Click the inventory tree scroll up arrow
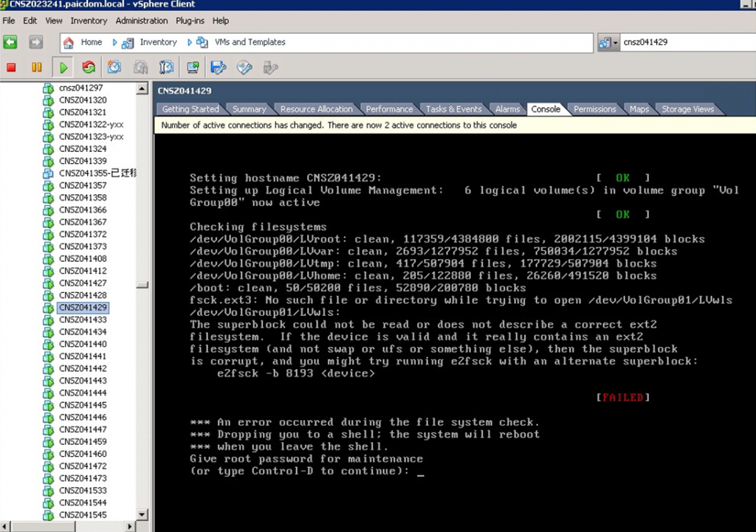The image size is (756, 532). tap(142, 89)
